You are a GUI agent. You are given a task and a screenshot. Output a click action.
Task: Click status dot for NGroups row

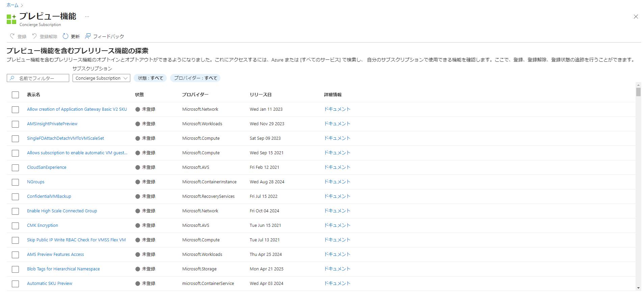(138, 182)
